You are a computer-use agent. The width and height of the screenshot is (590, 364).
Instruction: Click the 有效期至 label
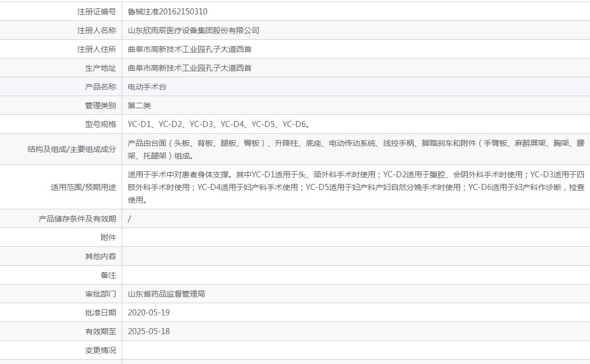coord(101,331)
